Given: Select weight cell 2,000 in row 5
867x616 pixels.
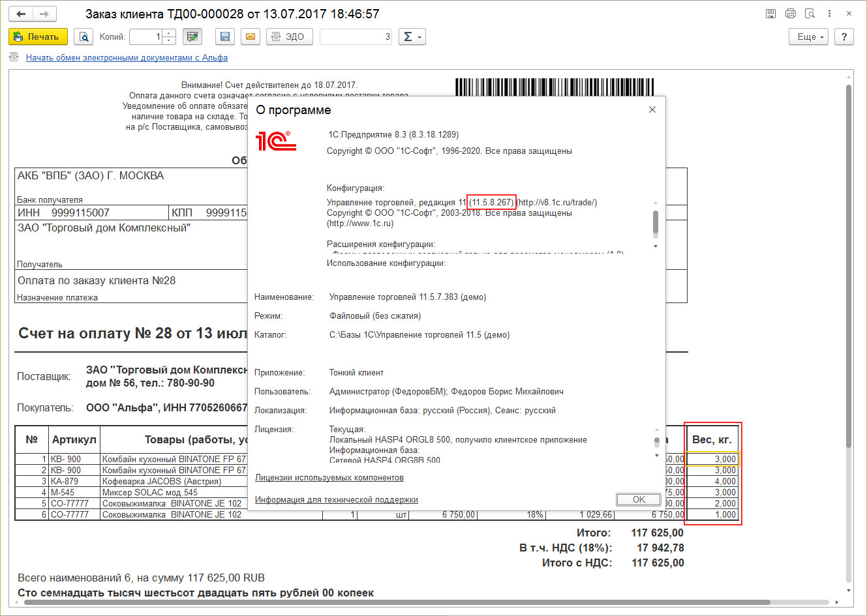Looking at the screenshot, I should pyautogui.click(x=712, y=503).
